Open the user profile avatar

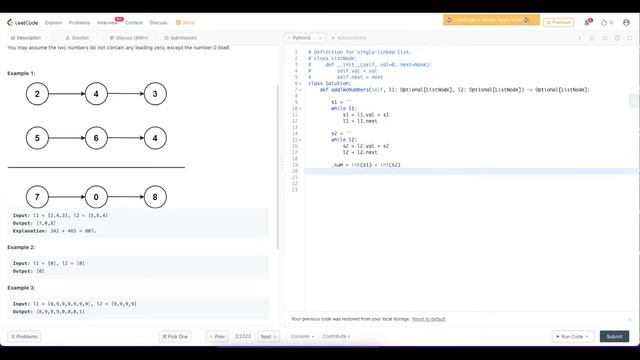click(x=626, y=22)
